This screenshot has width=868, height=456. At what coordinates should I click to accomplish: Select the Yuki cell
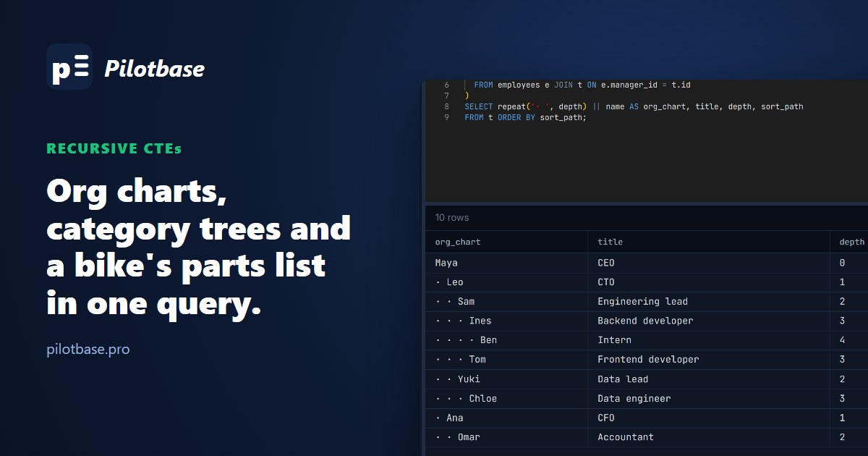pyautogui.click(x=506, y=379)
